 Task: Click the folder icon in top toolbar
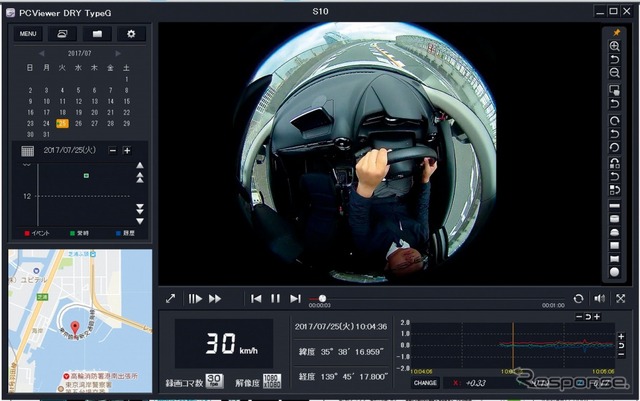pos(97,34)
